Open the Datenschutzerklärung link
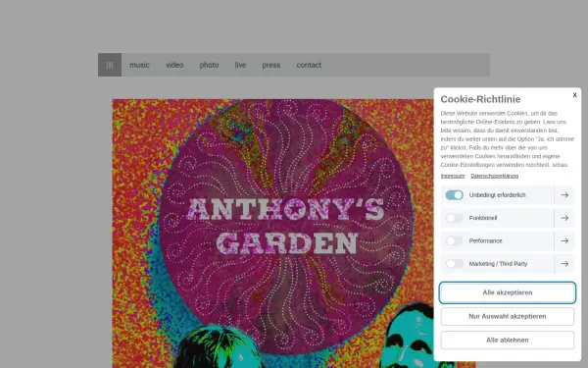 [495, 176]
